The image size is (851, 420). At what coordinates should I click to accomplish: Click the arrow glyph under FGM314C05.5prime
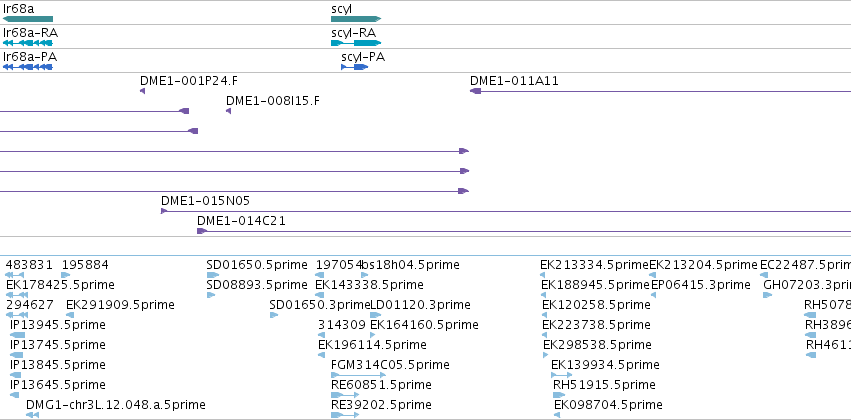pyautogui.click(x=358, y=375)
